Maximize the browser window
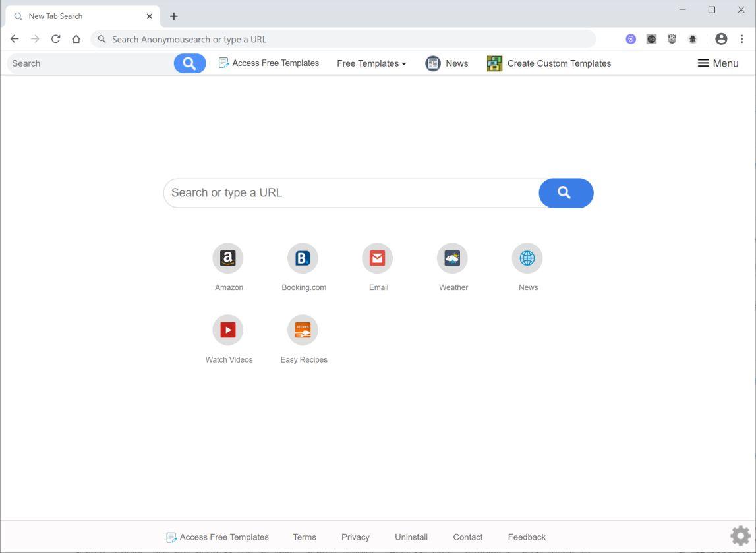 click(x=712, y=10)
